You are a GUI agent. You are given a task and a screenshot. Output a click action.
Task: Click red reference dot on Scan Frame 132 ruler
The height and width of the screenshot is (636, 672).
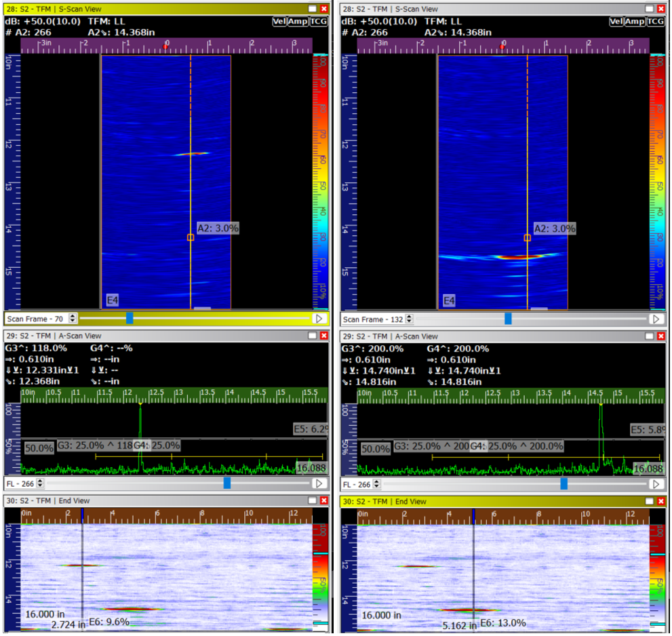tap(502, 47)
